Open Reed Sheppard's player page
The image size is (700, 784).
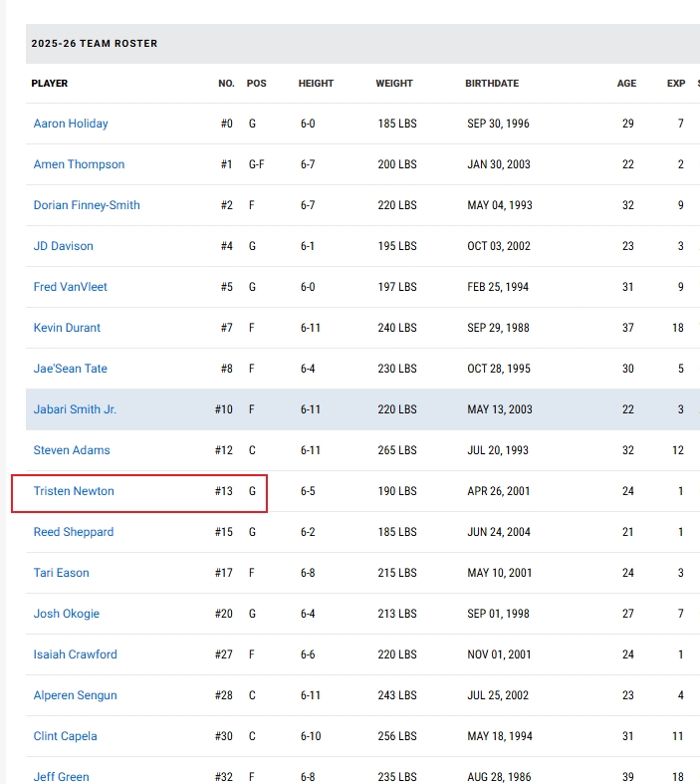(x=74, y=532)
